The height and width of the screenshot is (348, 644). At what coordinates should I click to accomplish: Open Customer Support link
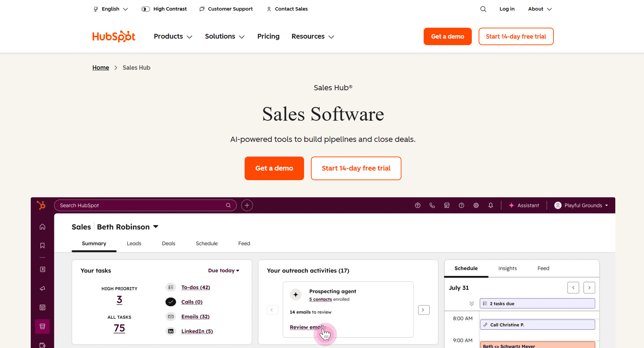226,9
